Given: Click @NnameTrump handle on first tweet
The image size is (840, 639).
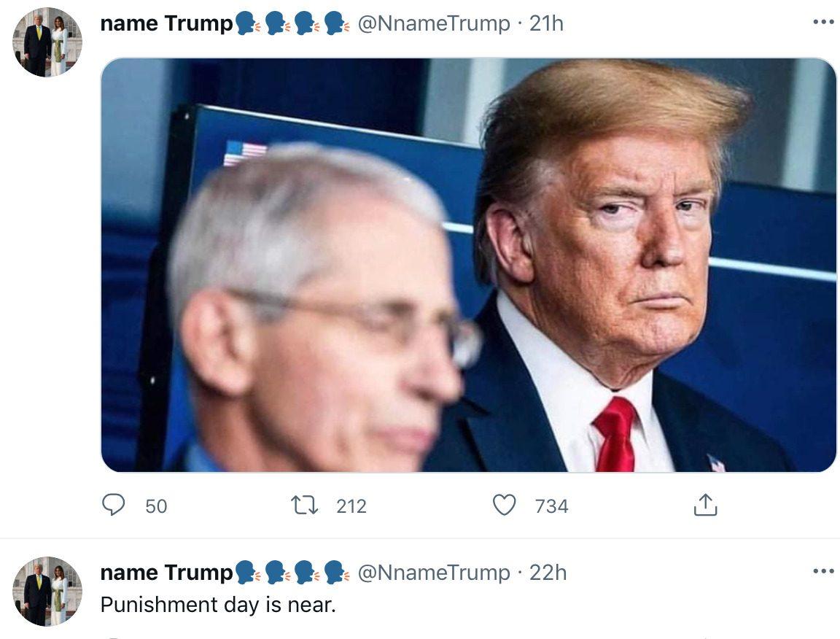Looking at the screenshot, I should click(433, 23).
